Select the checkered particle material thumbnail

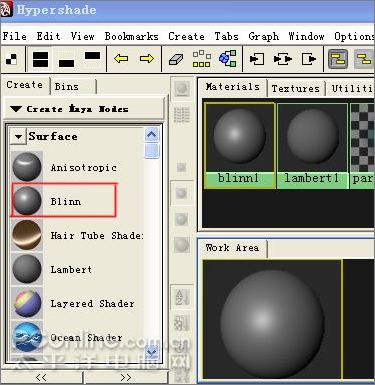(x=362, y=145)
